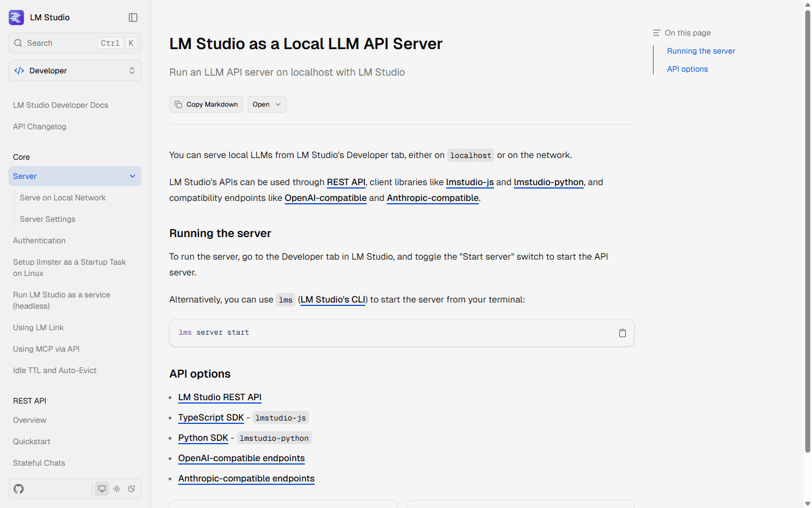
Task: Jump to API options in page outline
Action: click(687, 69)
